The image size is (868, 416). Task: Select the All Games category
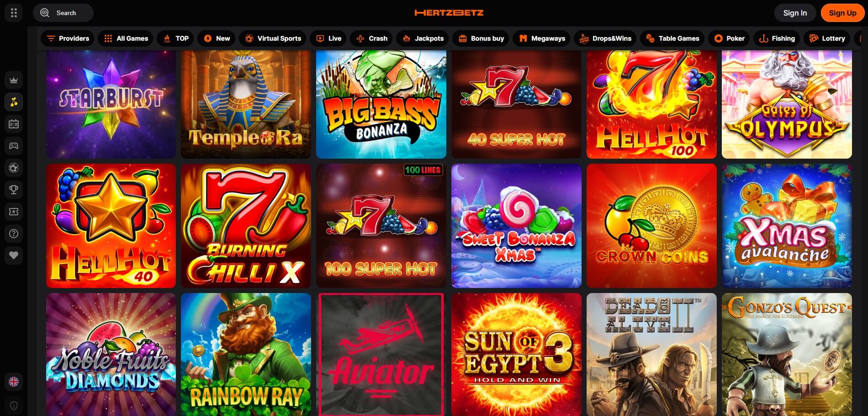tap(126, 38)
